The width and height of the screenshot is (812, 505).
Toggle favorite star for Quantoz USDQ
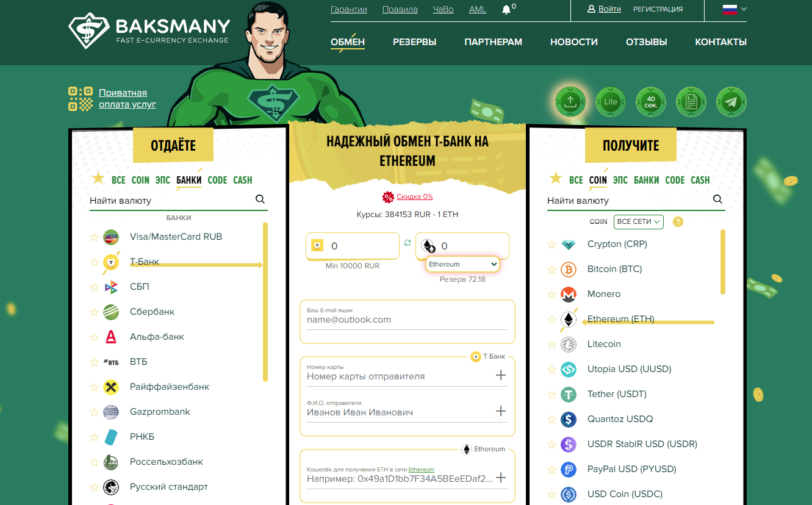552,419
